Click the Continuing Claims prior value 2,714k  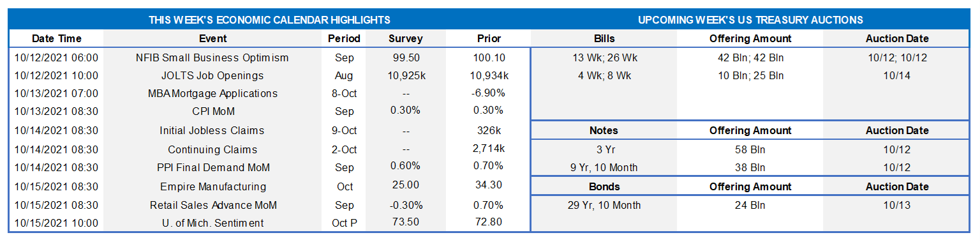pos(489,149)
